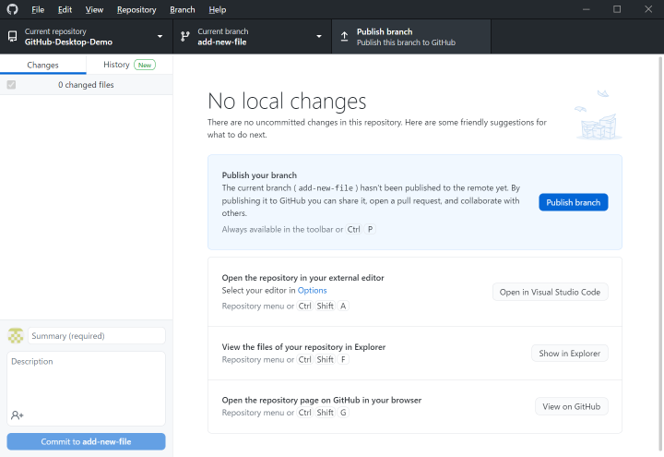
Task: Open the Branch menu
Action: 182,9
